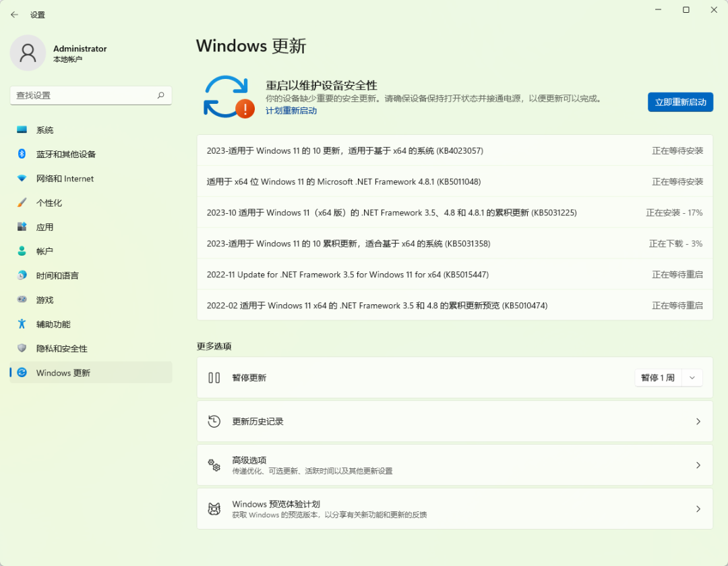Click the Wi-Fi icon for 网络和 Internet
Screen dimensions: 728x566
coord(22,179)
